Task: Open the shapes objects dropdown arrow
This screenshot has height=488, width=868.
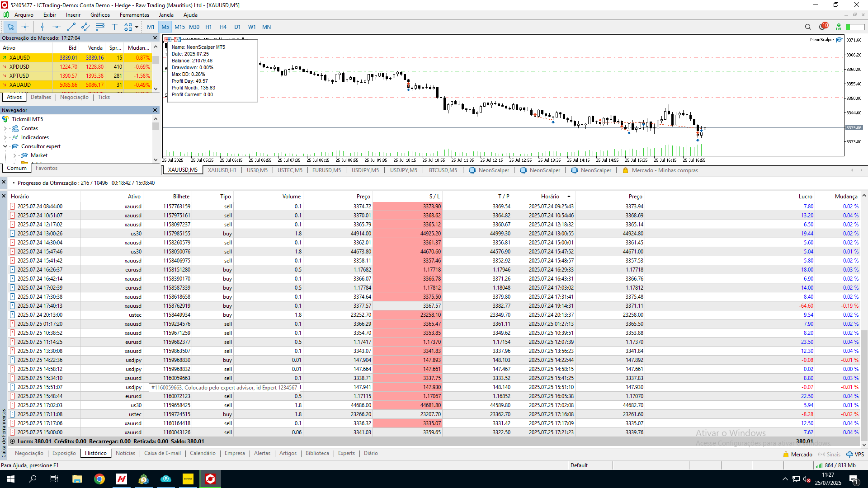Action: coord(137,27)
